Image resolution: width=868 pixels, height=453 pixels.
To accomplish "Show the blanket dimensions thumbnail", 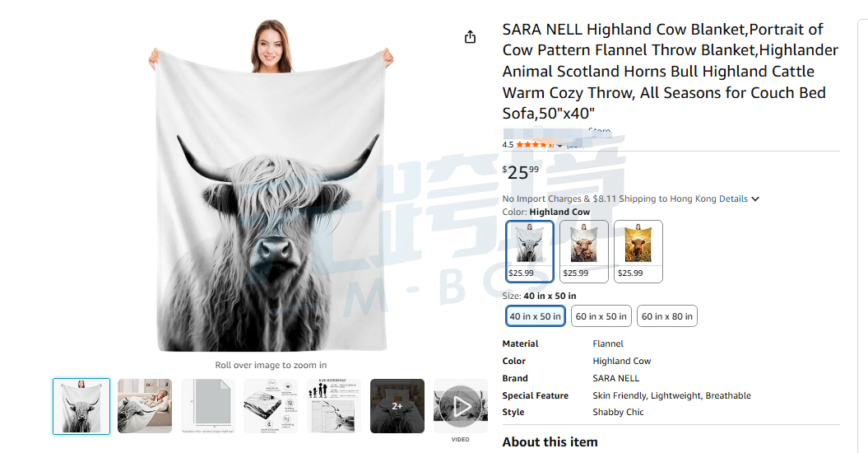I will pos(208,406).
